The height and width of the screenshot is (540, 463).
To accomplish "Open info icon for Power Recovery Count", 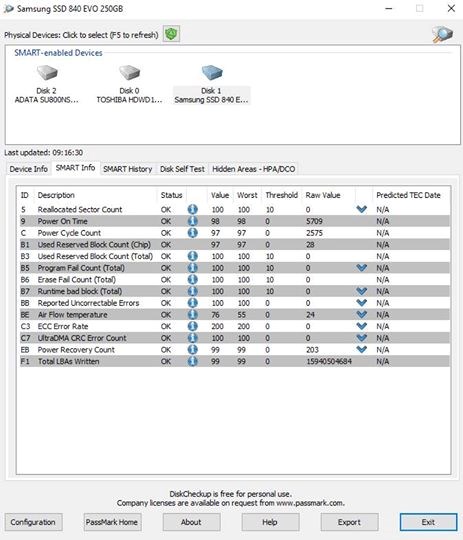I will tap(193, 350).
